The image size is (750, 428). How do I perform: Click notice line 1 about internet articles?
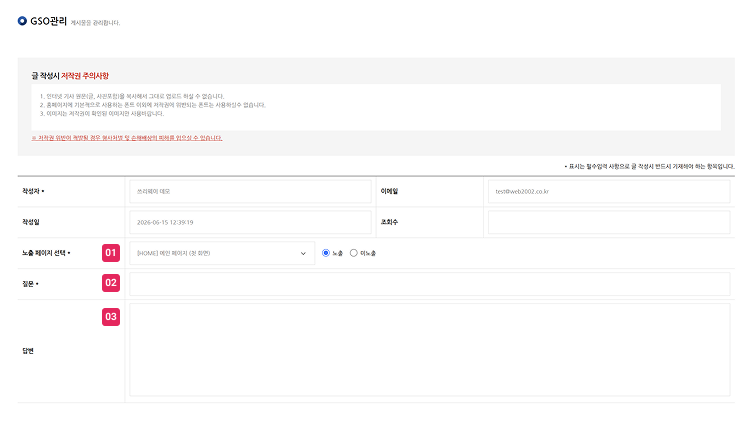click(x=132, y=96)
